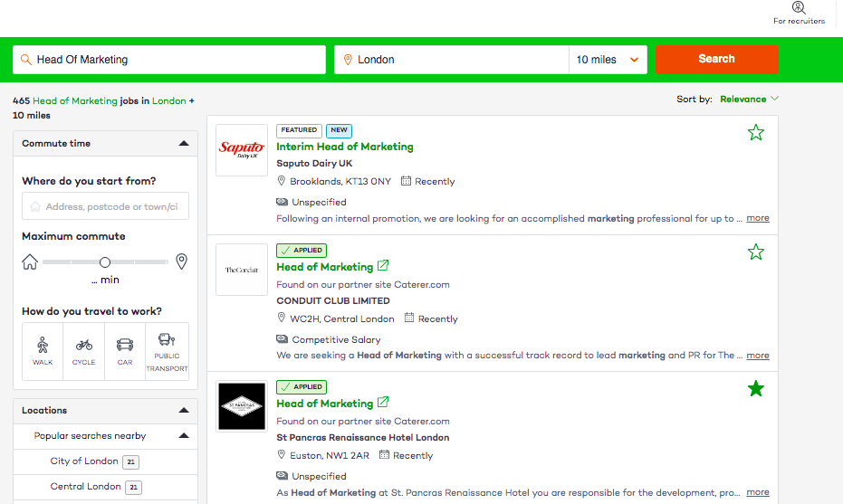The image size is (843, 504).
Task: Open the For recruiters icon
Action: [799, 7]
